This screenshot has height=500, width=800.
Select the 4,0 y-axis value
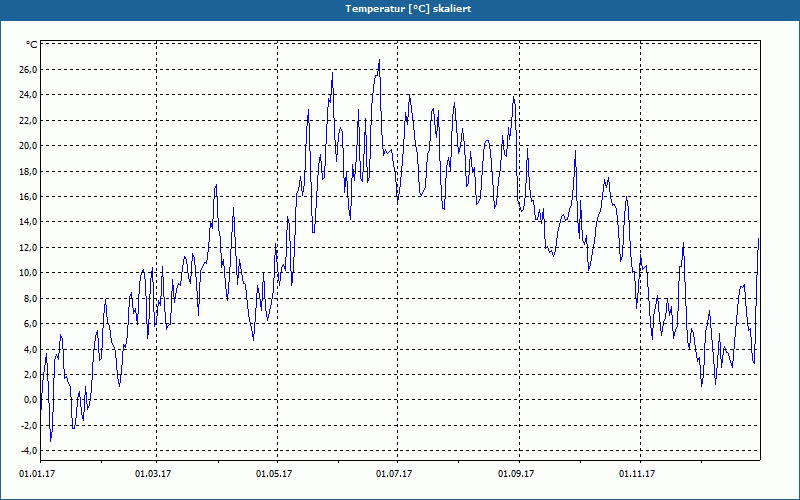(31, 349)
